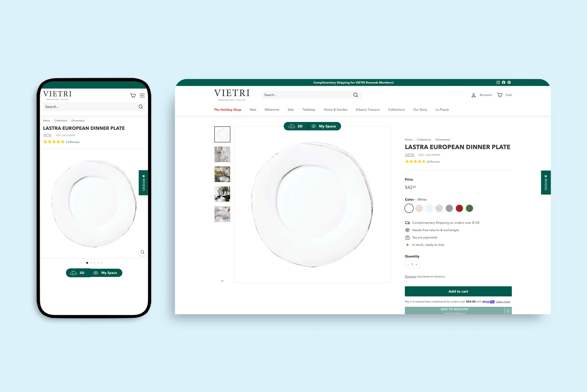Toggle the red color variant option
The width and height of the screenshot is (587, 392).
pyautogui.click(x=459, y=208)
